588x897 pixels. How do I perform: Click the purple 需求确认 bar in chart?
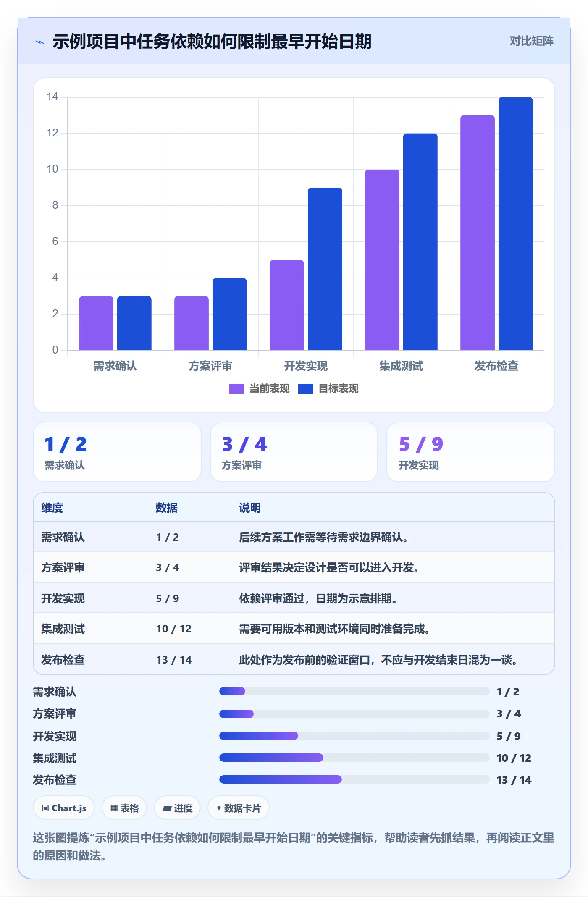(96, 323)
